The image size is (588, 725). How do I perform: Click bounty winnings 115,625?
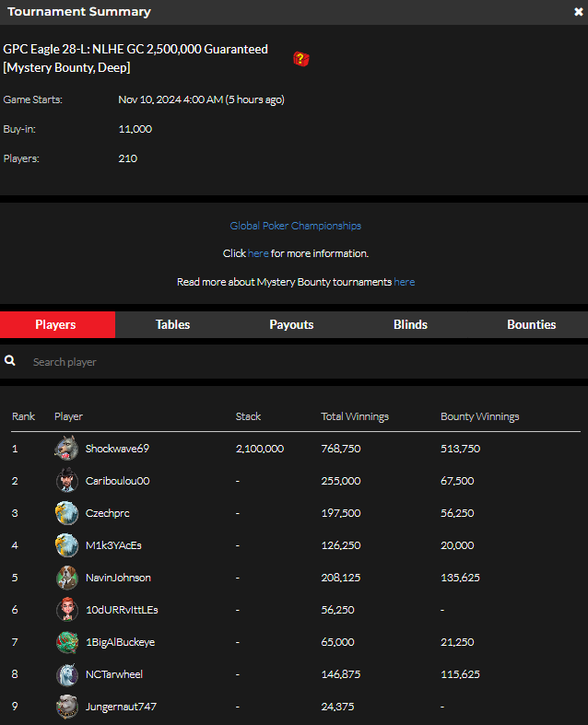(x=460, y=674)
